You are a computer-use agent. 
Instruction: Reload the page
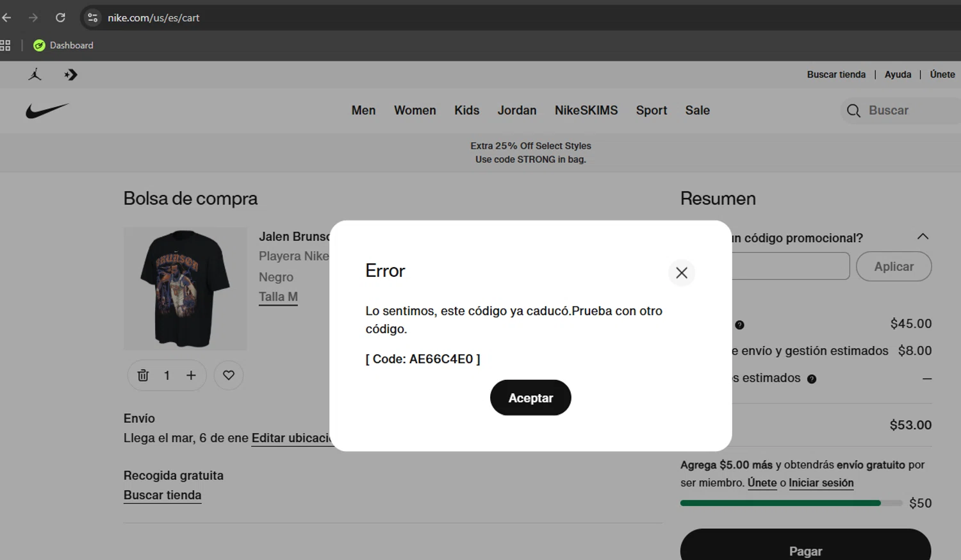[x=60, y=18]
